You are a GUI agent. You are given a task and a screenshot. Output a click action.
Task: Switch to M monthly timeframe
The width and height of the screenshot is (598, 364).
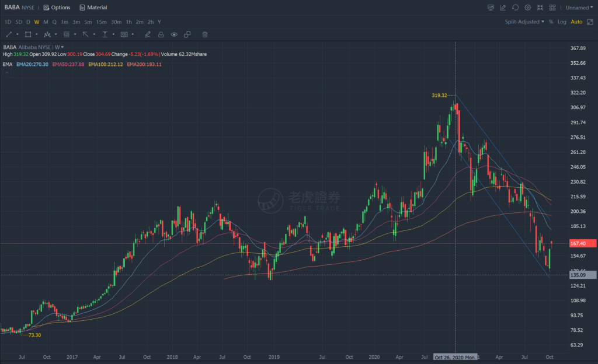point(46,22)
